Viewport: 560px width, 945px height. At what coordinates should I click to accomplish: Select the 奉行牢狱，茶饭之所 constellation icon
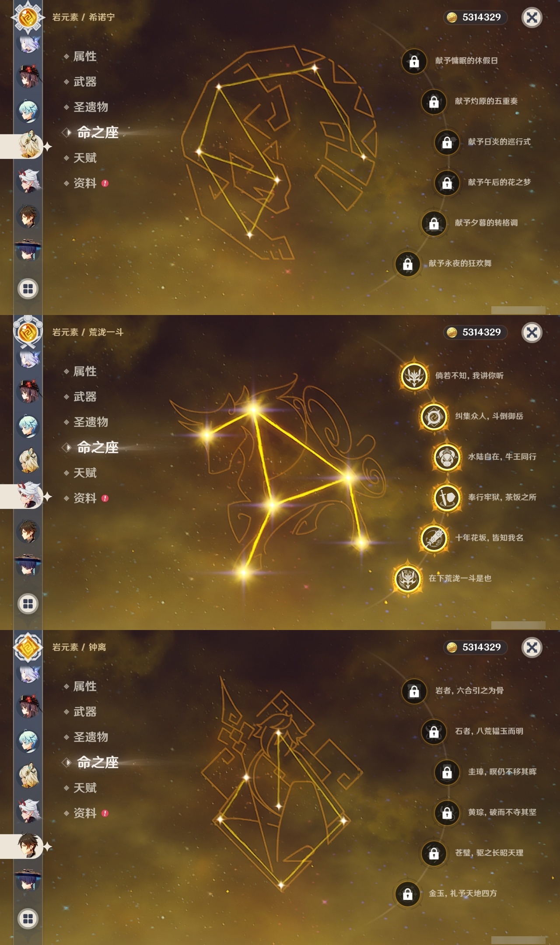point(447,497)
